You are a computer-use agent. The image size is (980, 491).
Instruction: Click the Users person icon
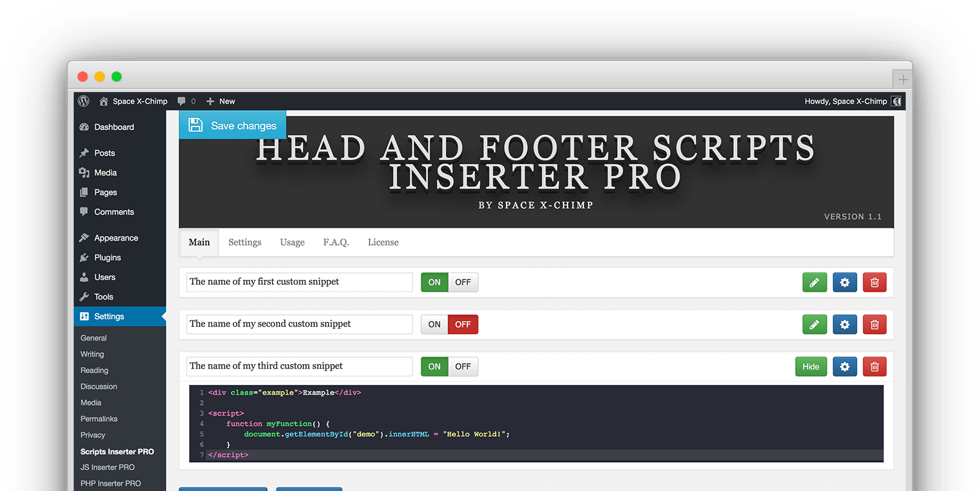(x=84, y=277)
